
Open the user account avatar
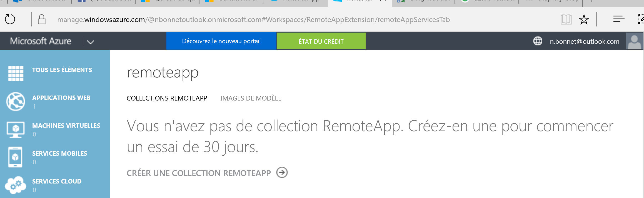click(x=635, y=41)
